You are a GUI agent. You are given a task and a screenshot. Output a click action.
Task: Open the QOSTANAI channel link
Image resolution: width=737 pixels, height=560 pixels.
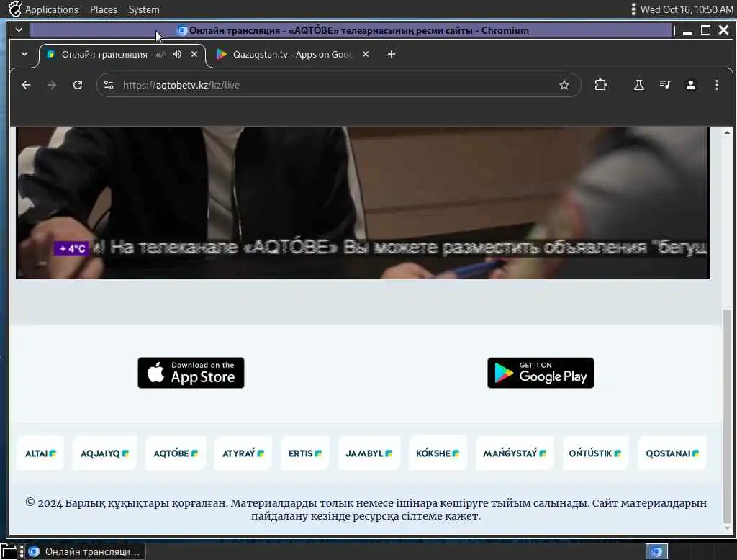coord(672,453)
